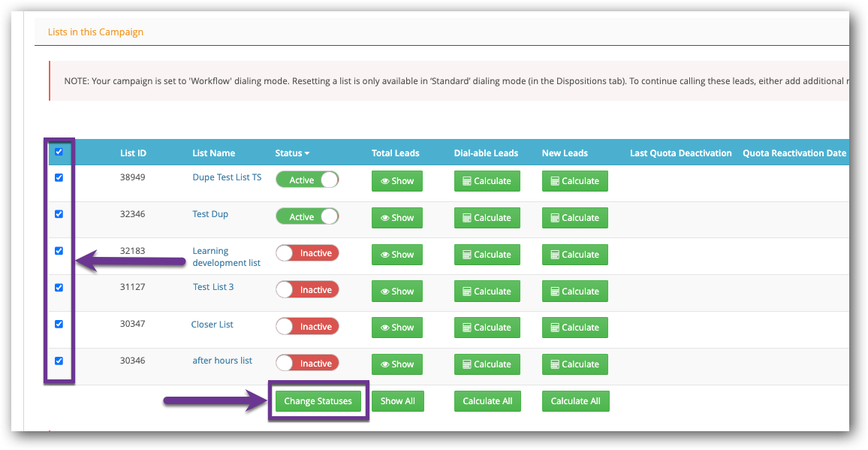The width and height of the screenshot is (868, 450).
Task: Calculate new leads for Test List 3
Action: (x=574, y=291)
